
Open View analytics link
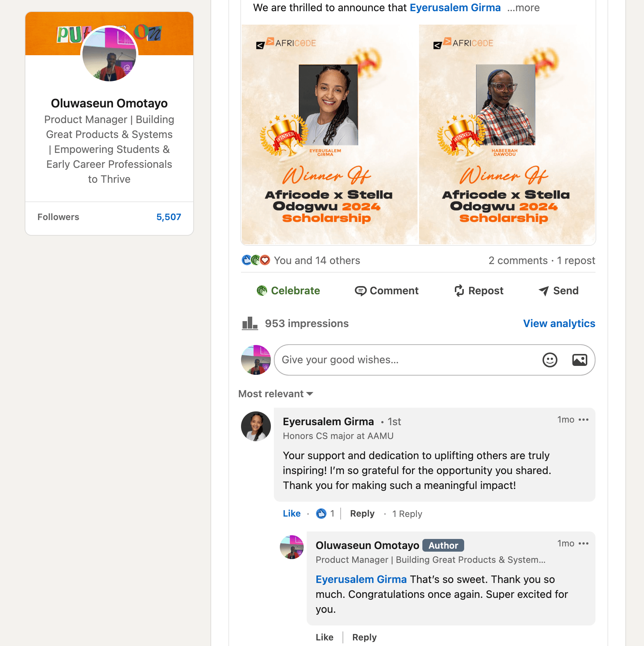559,323
